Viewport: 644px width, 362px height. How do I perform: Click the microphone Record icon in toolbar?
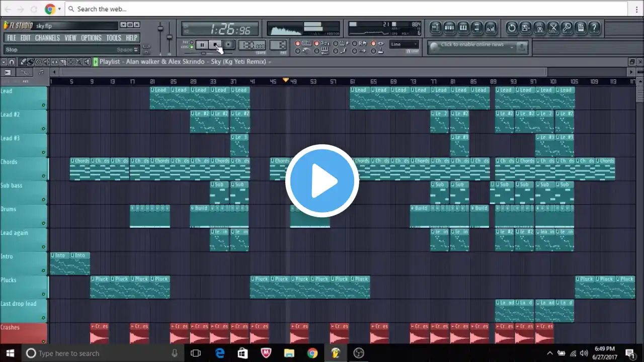(567, 28)
